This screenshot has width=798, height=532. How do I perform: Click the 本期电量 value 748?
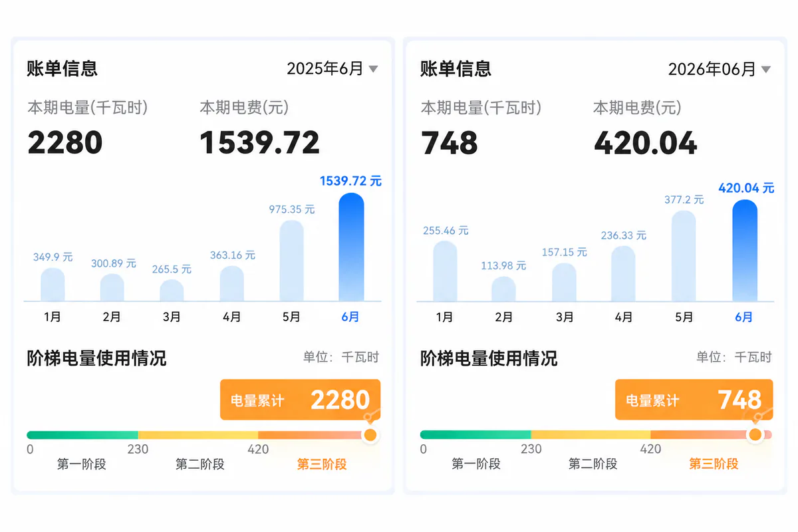450,142
